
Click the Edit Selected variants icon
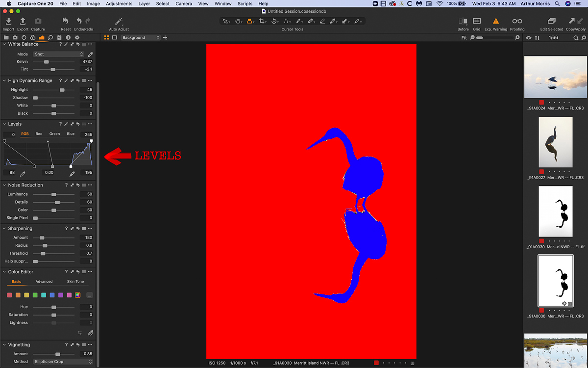click(x=551, y=22)
